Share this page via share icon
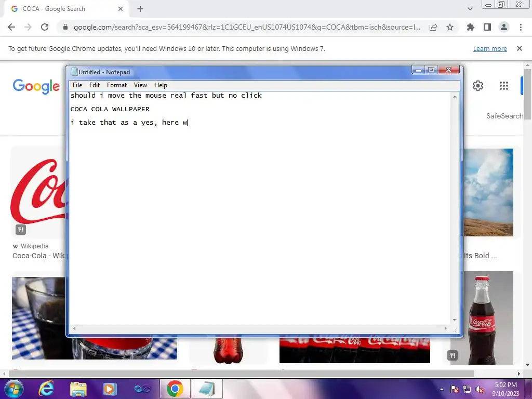Viewport: 532px width, 399px height. tap(433, 27)
